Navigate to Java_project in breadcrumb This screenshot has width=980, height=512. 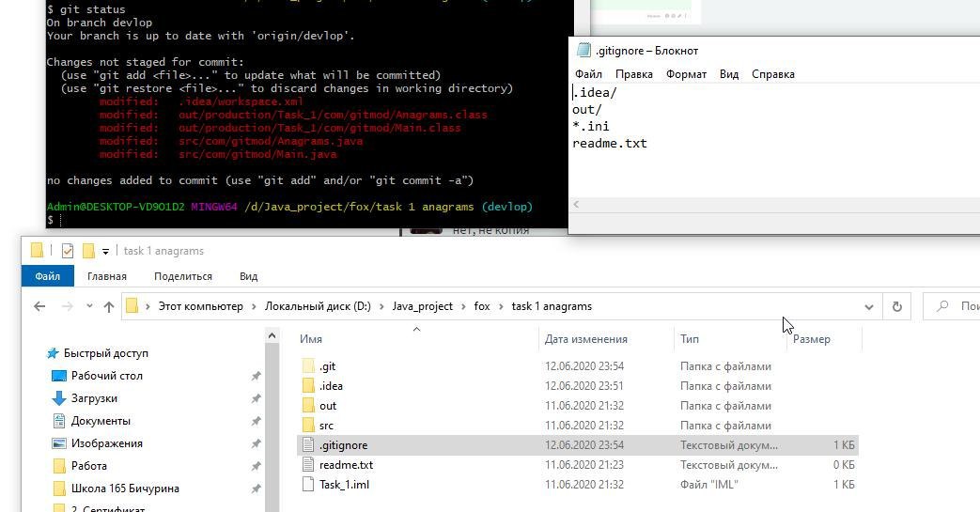pyautogui.click(x=423, y=306)
